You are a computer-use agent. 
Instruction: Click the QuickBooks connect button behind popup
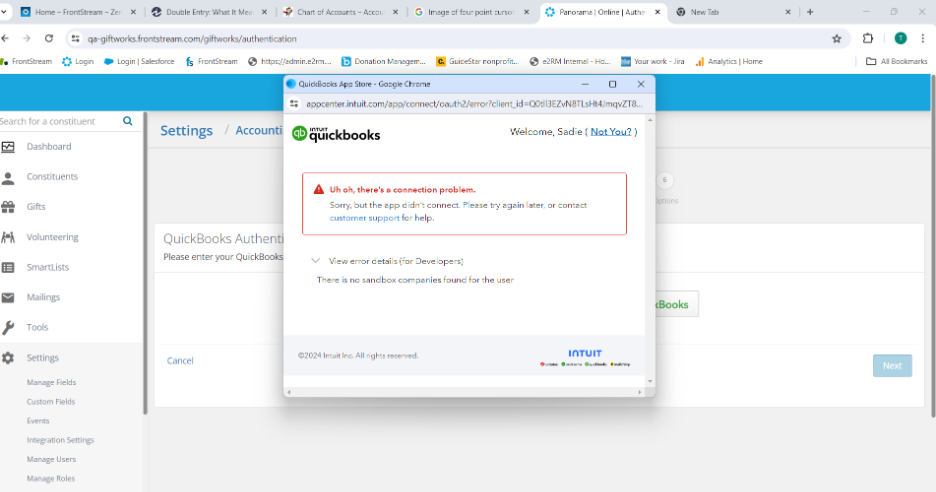click(676, 305)
